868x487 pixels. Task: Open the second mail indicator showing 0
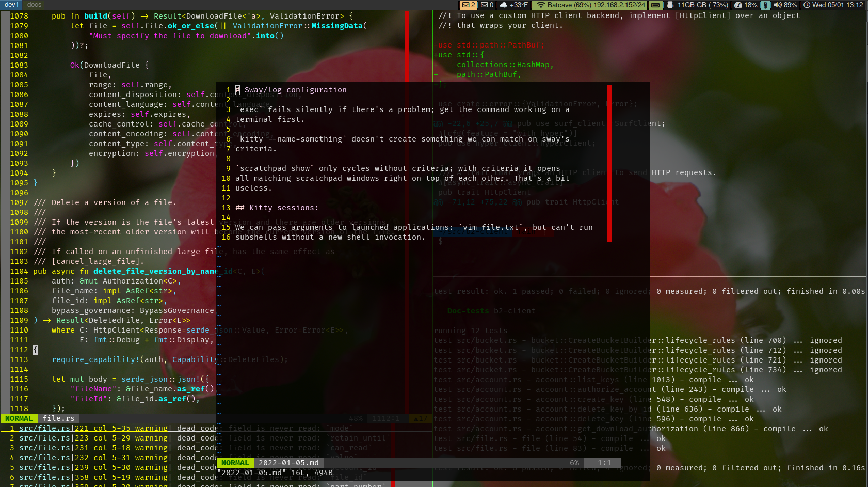tap(487, 5)
